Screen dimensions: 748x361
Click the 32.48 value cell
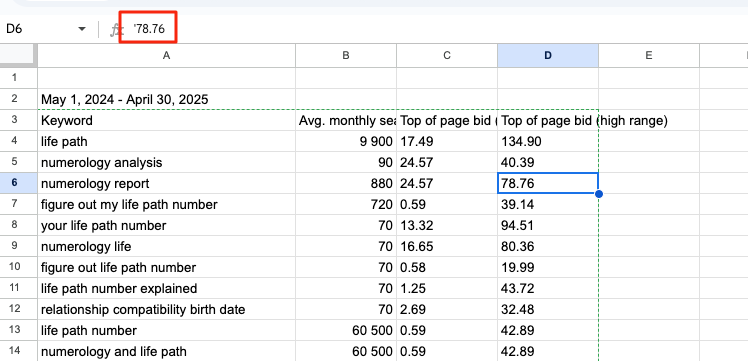tap(548, 309)
